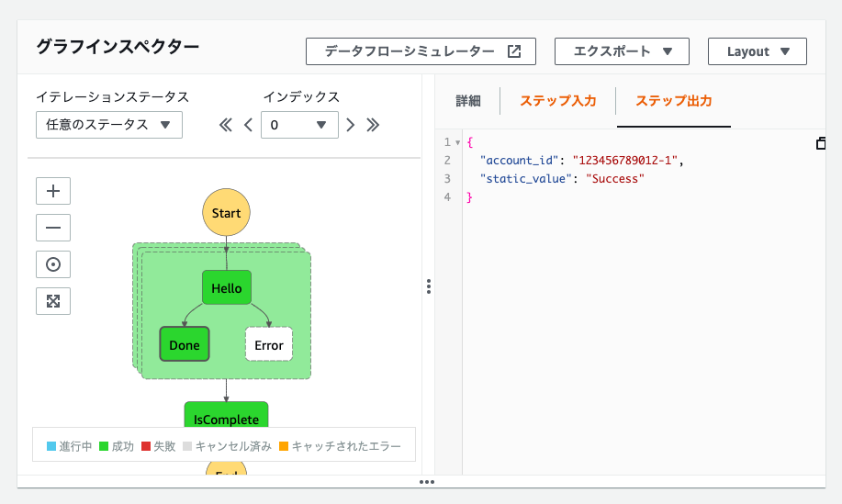Image resolution: width=842 pixels, height=504 pixels.
Task: Click the 失敗 red legend swatch
Action: [146, 446]
